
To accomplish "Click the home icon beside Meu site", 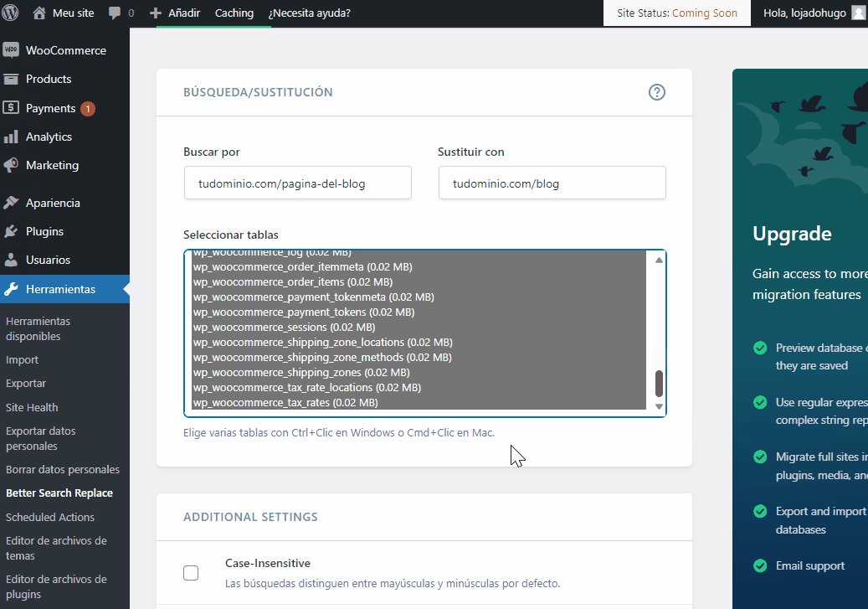I will (39, 13).
